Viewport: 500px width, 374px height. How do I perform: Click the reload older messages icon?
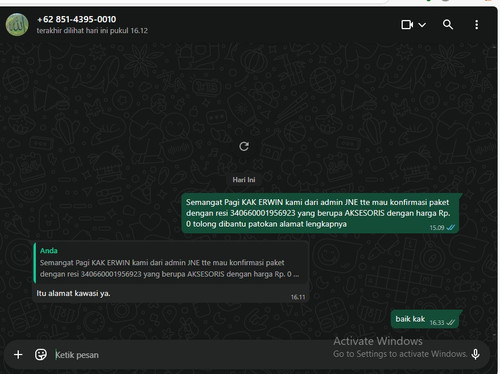[x=244, y=146]
